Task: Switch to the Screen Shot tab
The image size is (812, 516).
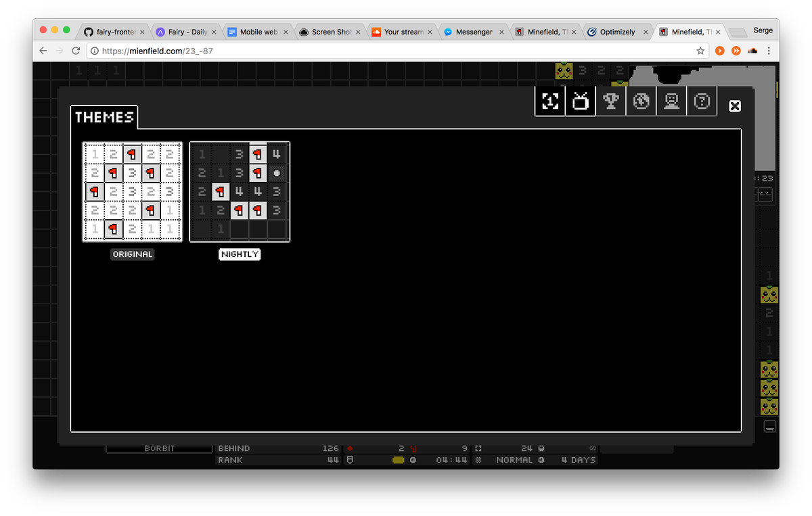Action: point(330,32)
